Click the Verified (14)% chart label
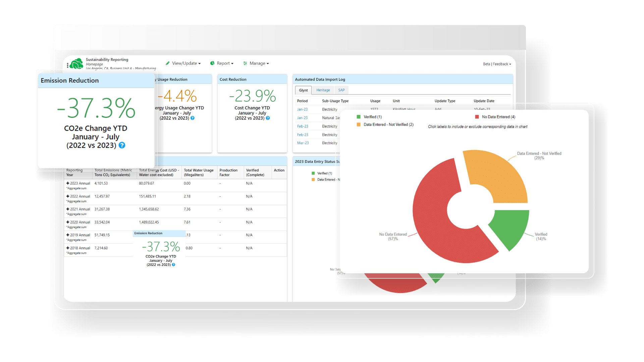 (541, 237)
